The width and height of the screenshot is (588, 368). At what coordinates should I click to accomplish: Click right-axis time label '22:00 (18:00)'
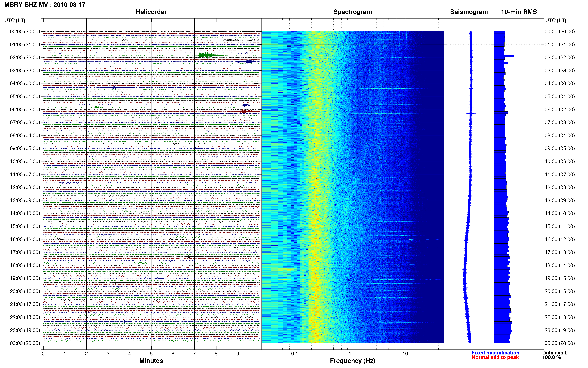coord(560,317)
